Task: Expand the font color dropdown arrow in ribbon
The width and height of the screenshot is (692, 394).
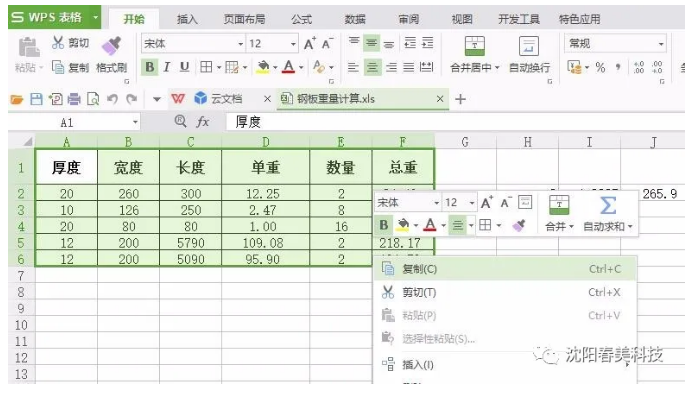Action: click(x=301, y=68)
